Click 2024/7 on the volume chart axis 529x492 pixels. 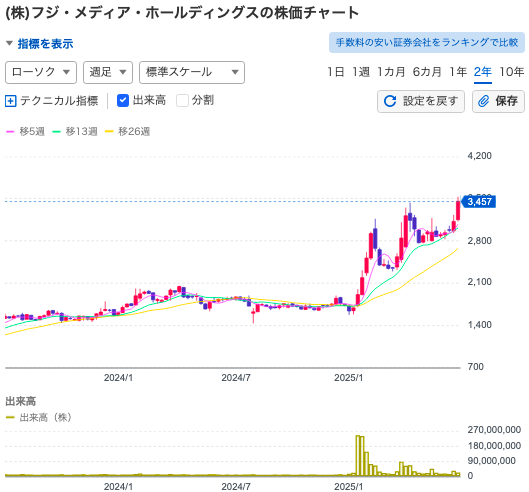236,487
